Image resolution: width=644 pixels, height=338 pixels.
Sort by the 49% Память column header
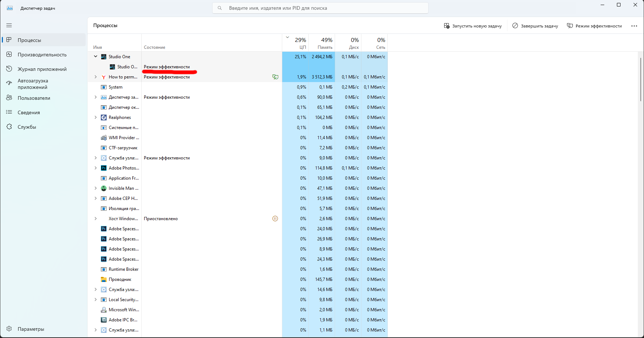tap(322, 43)
